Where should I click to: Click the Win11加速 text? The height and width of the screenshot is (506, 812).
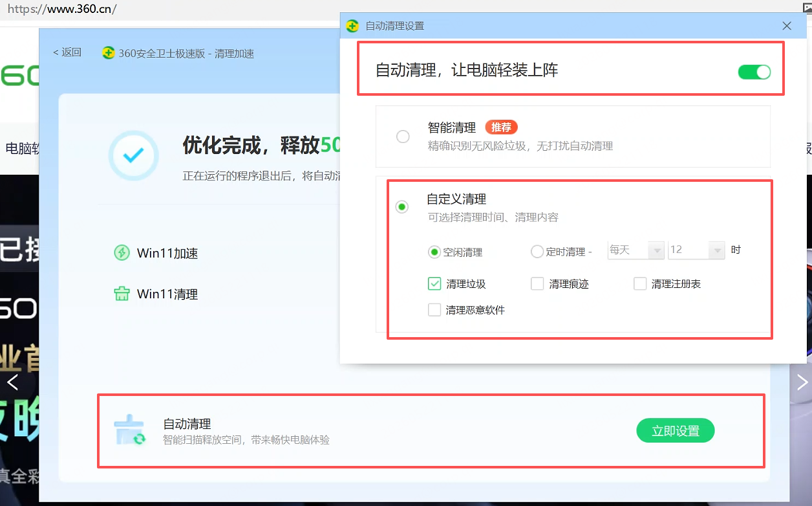point(167,253)
